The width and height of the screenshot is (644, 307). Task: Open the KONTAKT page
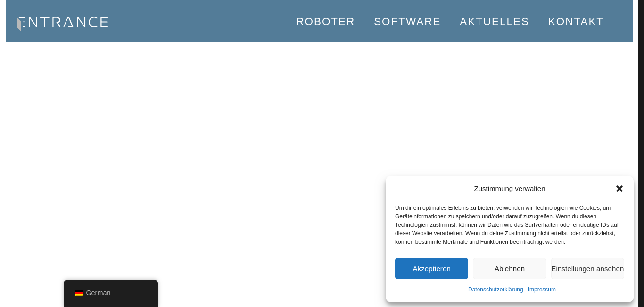[576, 21]
